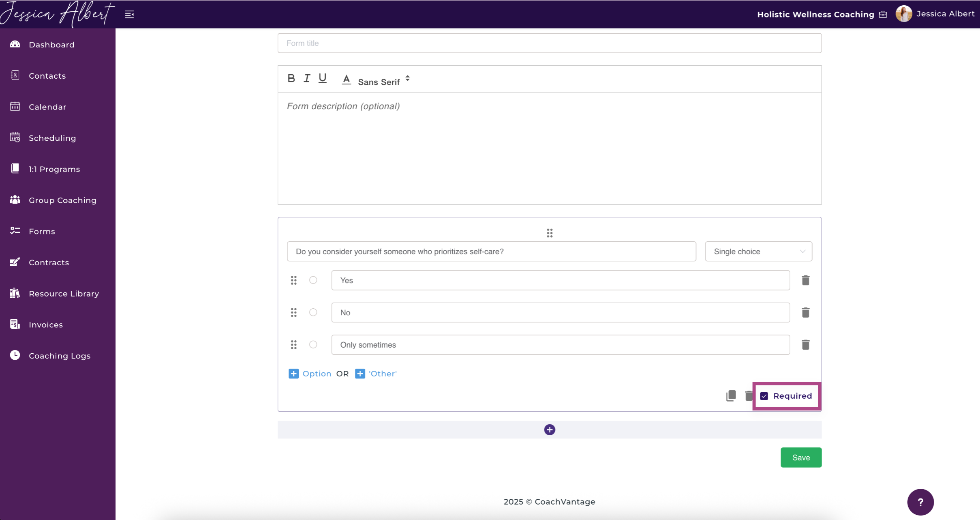The height and width of the screenshot is (520, 980).
Task: Click the Holistic Wellness Coaching business name
Action: [x=815, y=15]
